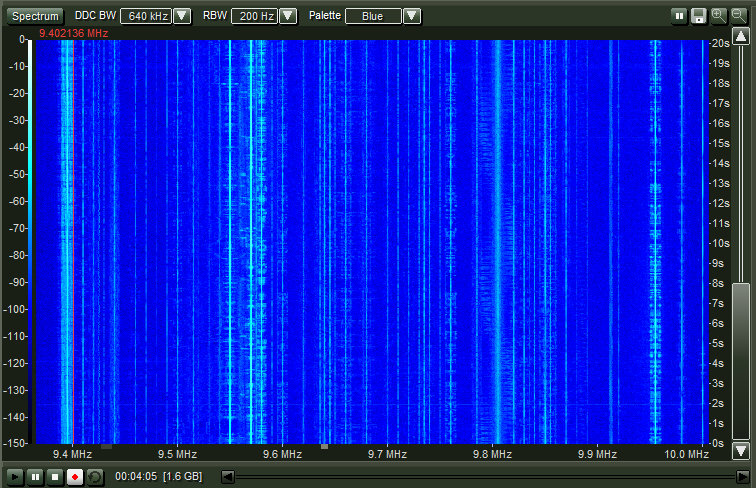The height and width of the screenshot is (488, 756).
Task: Stop playback using the square stop button
Action: point(55,477)
